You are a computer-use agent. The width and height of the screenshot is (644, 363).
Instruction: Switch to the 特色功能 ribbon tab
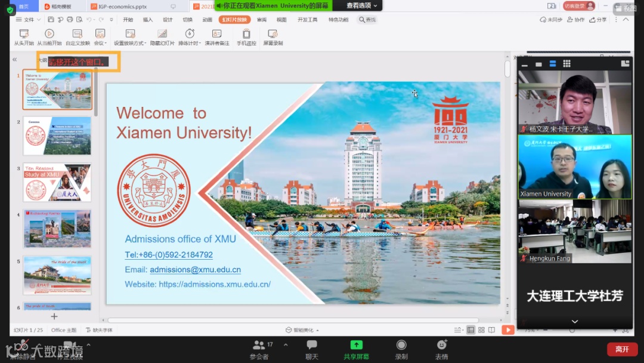point(338,19)
